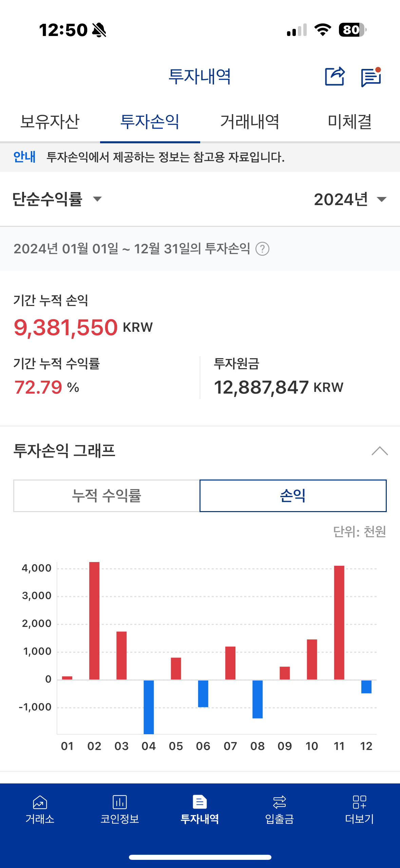Tap the help question mark icon

(262, 249)
